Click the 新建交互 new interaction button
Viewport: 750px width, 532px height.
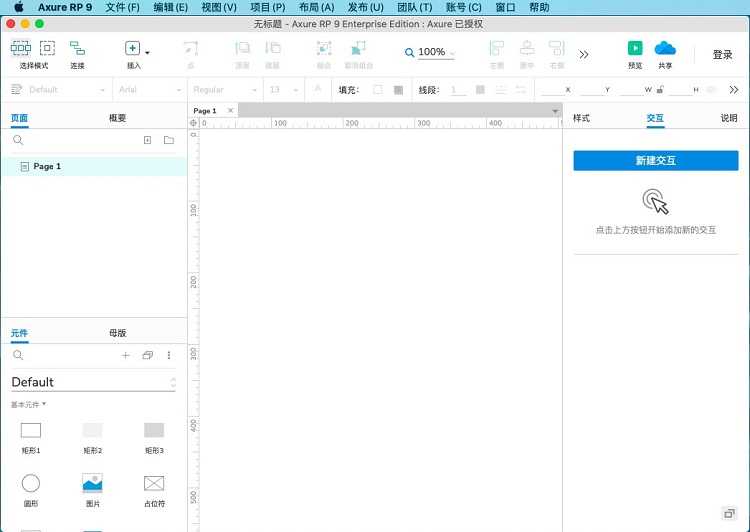[x=656, y=161]
